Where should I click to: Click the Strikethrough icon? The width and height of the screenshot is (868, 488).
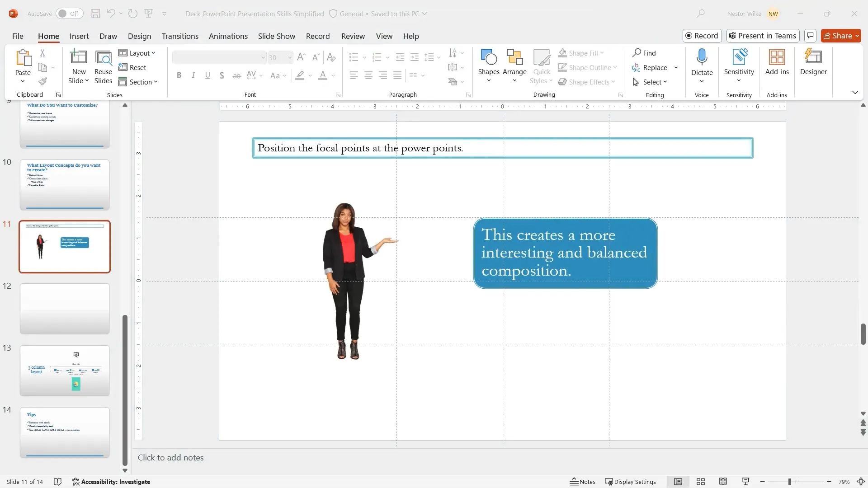[236, 75]
